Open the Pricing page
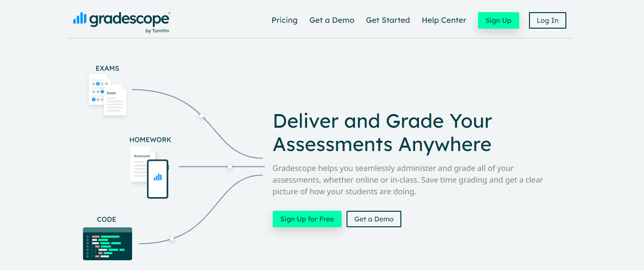The height and width of the screenshot is (270, 644). tap(284, 20)
